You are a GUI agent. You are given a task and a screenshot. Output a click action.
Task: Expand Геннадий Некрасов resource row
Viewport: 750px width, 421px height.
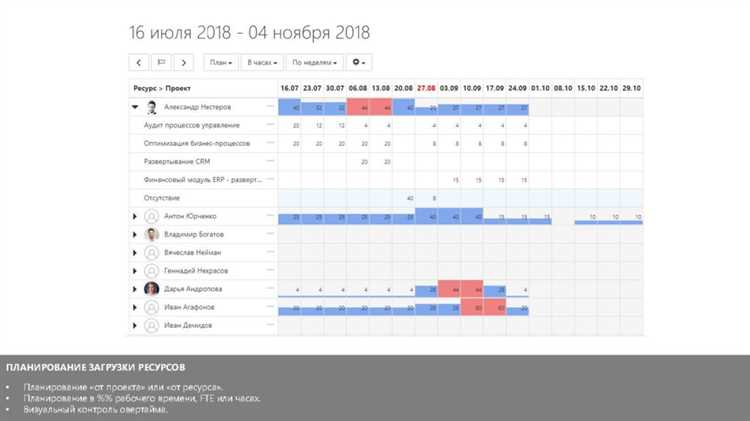pyautogui.click(x=135, y=271)
